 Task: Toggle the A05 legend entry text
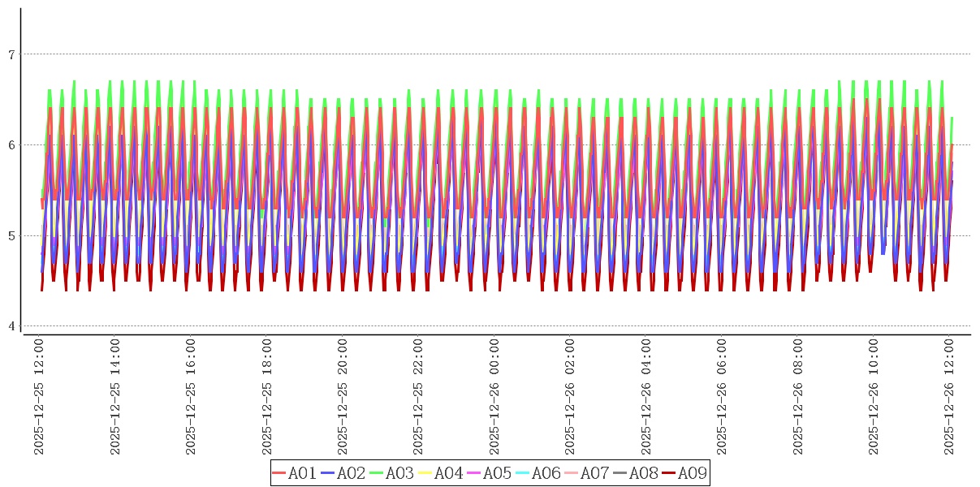(497, 473)
